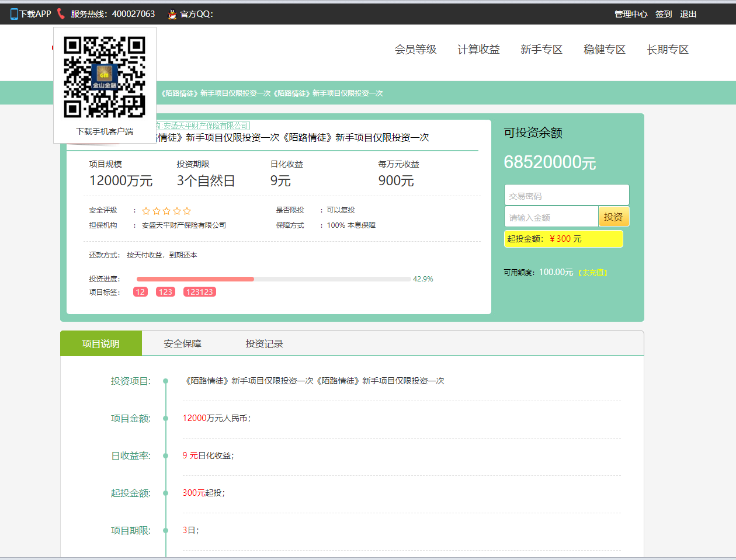Screen dimensions: 736x560
Task: Click 签到 to check in
Action: [x=664, y=13]
